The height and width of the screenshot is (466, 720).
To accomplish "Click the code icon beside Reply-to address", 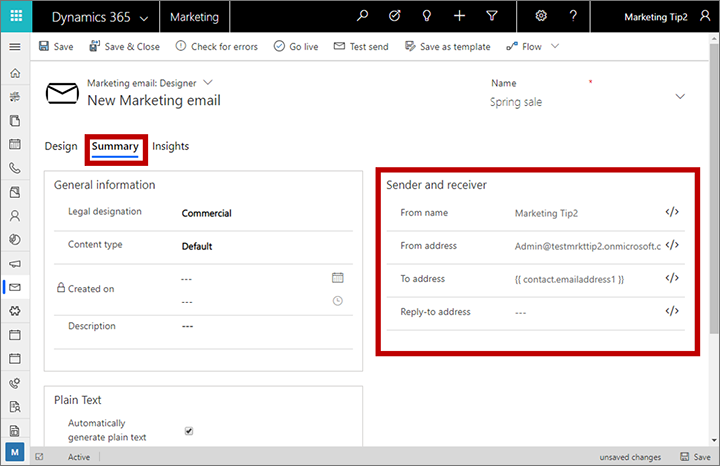I will [x=672, y=312].
